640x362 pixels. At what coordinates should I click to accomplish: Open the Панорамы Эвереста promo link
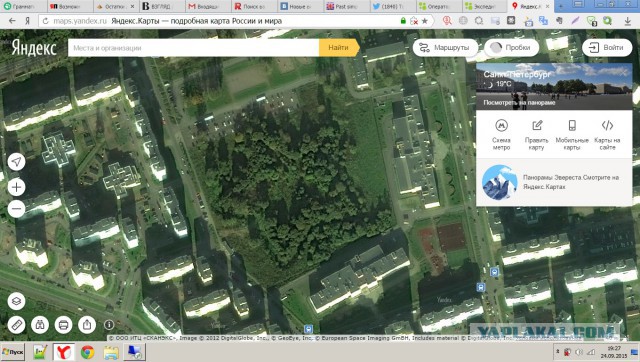[x=571, y=182]
